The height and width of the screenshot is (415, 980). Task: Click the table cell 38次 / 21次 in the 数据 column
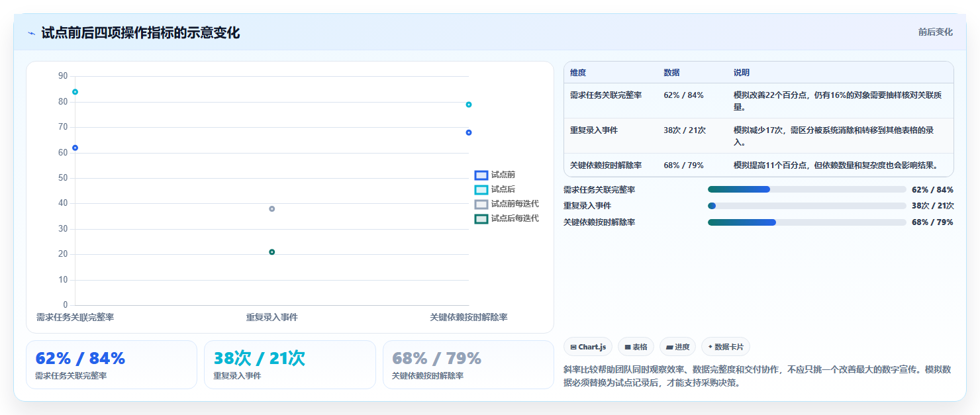[685, 130]
